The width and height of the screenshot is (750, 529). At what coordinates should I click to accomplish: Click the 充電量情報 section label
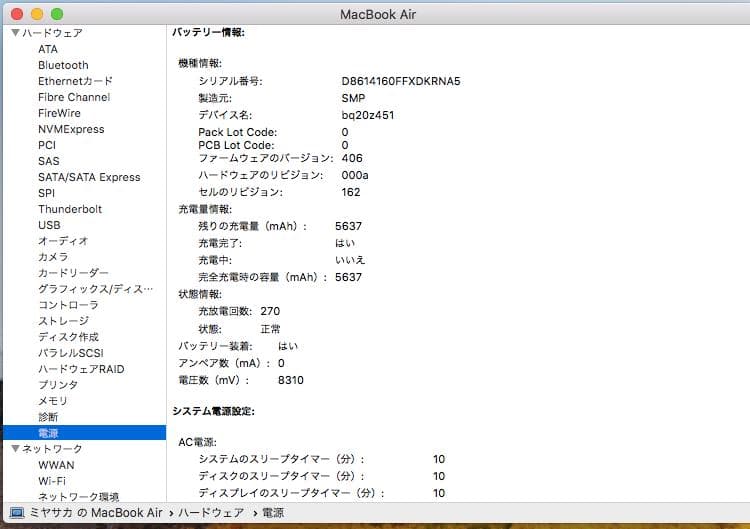click(205, 209)
